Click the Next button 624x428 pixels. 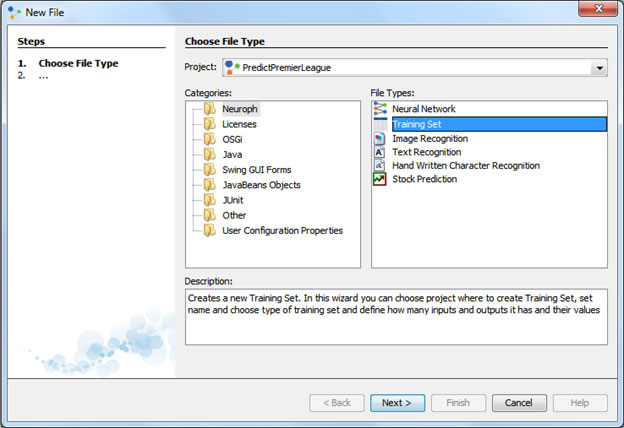397,403
